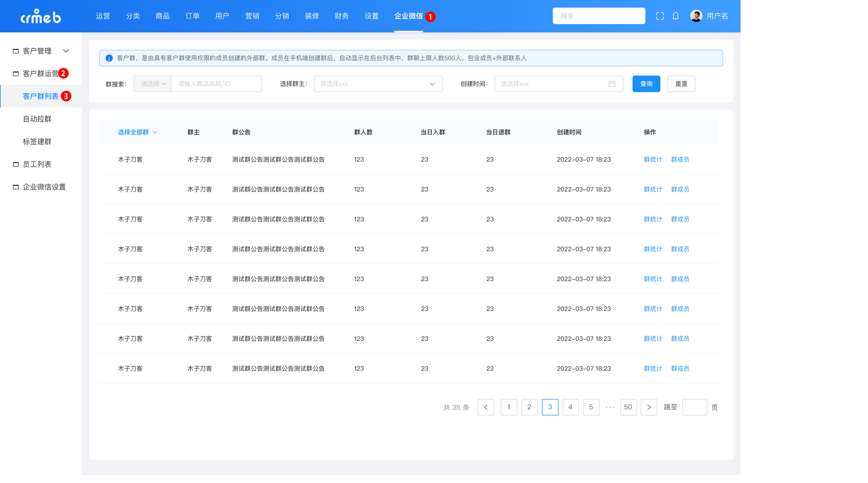Open 自动拉群 in the sidebar
The height and width of the screenshot is (483, 868).
[x=37, y=119]
